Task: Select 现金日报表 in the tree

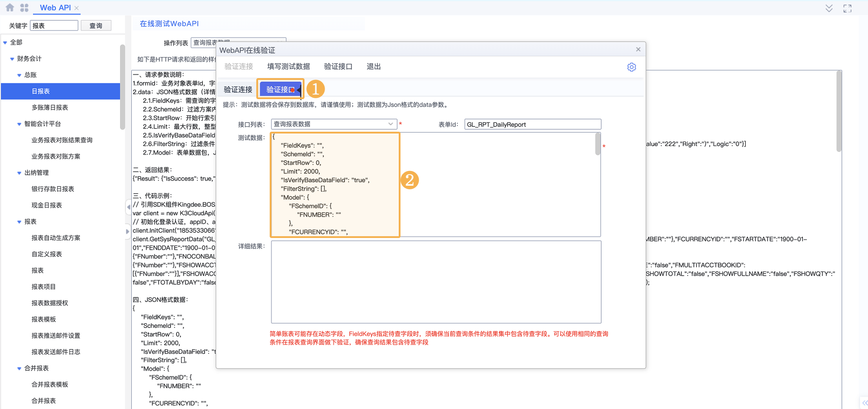Action: [46, 205]
